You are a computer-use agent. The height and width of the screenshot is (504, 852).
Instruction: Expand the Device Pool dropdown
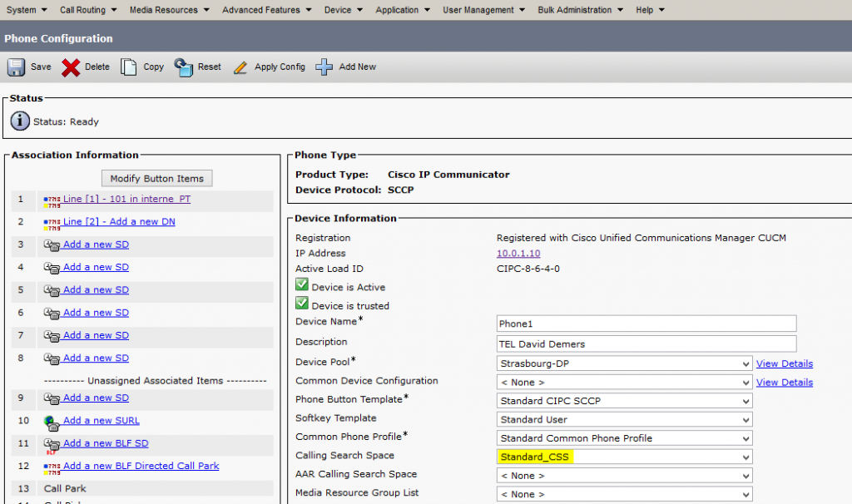point(624,363)
